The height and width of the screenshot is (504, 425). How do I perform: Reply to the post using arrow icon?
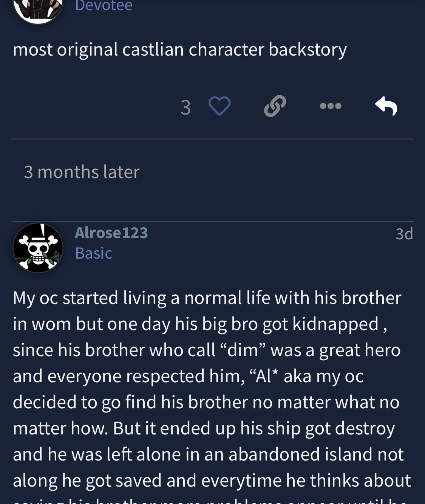386,106
